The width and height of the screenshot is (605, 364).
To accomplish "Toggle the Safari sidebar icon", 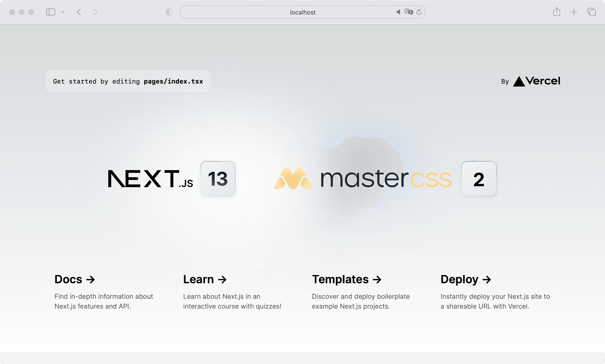I will [x=50, y=12].
